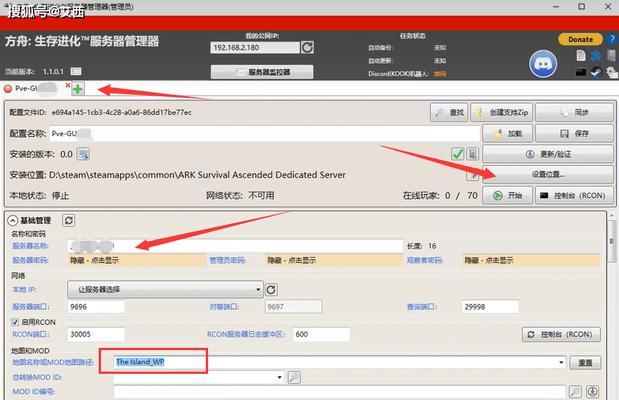Click the blue question mark help icon
This screenshot has height=400, width=619.
click(x=611, y=39)
